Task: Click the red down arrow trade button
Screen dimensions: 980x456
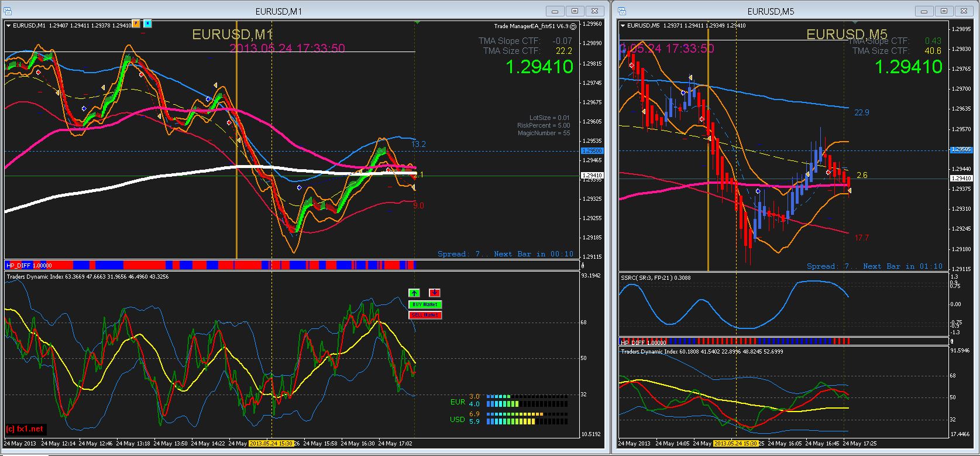Action: [435, 293]
